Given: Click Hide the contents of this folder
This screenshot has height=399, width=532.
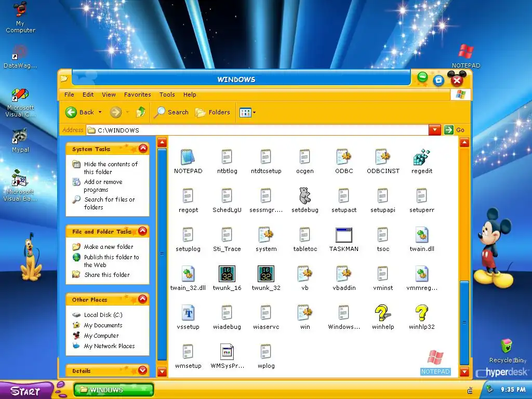Looking at the screenshot, I should pyautogui.click(x=111, y=168).
